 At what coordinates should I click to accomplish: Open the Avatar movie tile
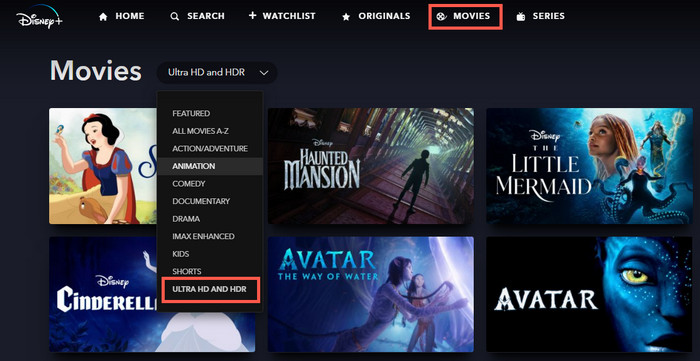coord(589,295)
